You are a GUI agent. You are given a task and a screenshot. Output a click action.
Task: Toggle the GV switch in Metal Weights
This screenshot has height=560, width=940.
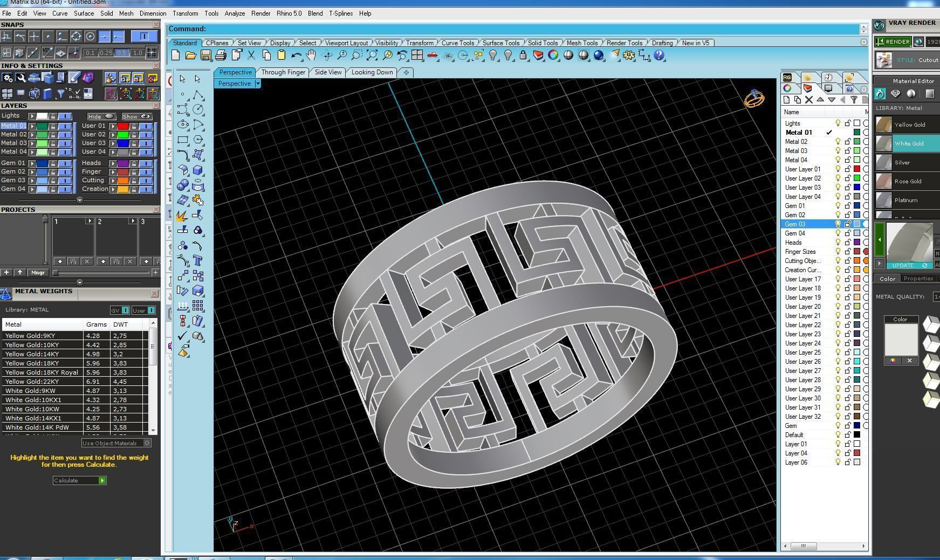(x=120, y=310)
